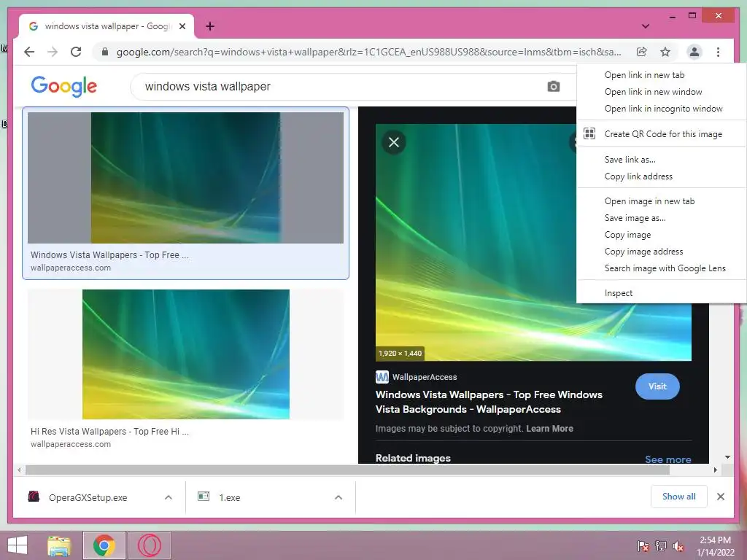The image size is (747, 560).
Task: Click the address bar URL
Action: click(x=368, y=52)
